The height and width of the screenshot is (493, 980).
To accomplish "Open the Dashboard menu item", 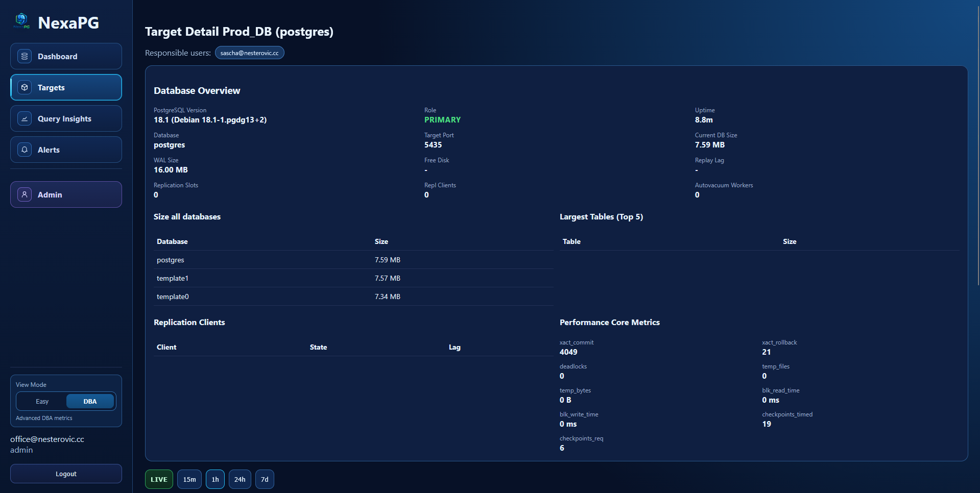I will tap(66, 56).
